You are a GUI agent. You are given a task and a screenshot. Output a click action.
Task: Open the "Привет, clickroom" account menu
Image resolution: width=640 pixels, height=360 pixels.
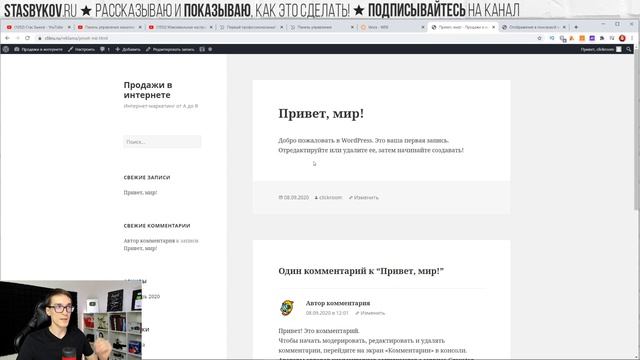(601, 49)
